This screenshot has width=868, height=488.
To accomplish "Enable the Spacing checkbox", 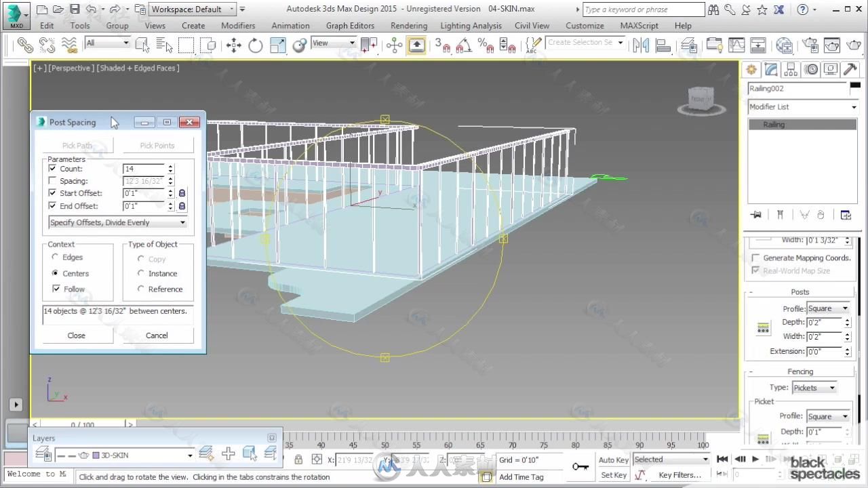I will click(x=52, y=181).
